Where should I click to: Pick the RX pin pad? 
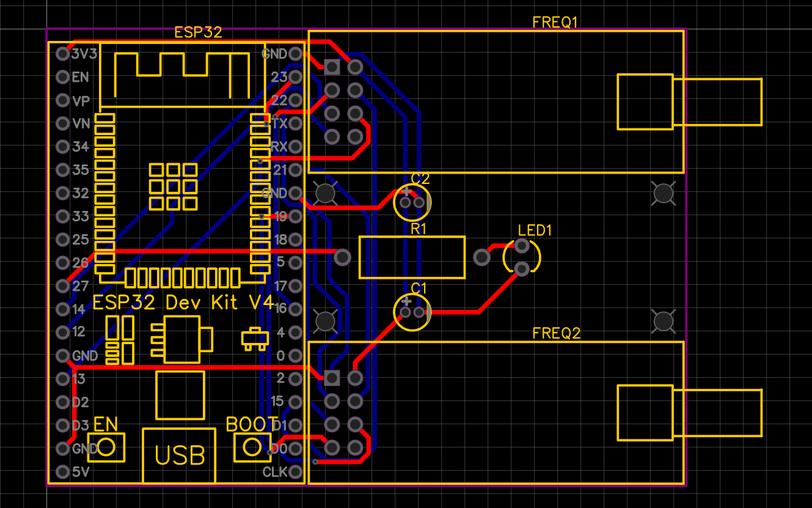pos(296,147)
